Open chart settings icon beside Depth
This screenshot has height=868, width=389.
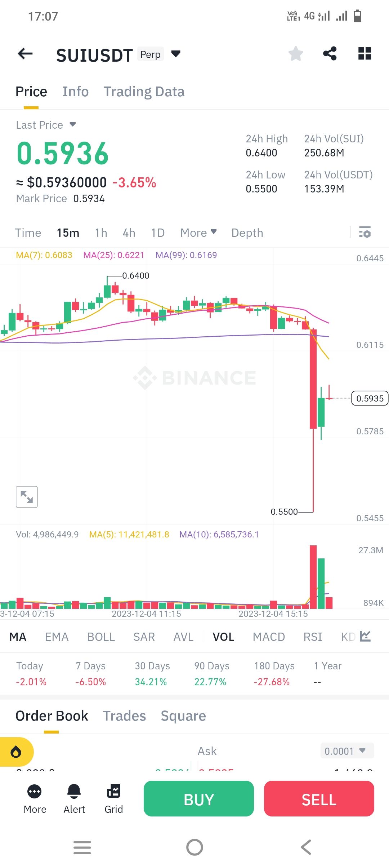(365, 232)
